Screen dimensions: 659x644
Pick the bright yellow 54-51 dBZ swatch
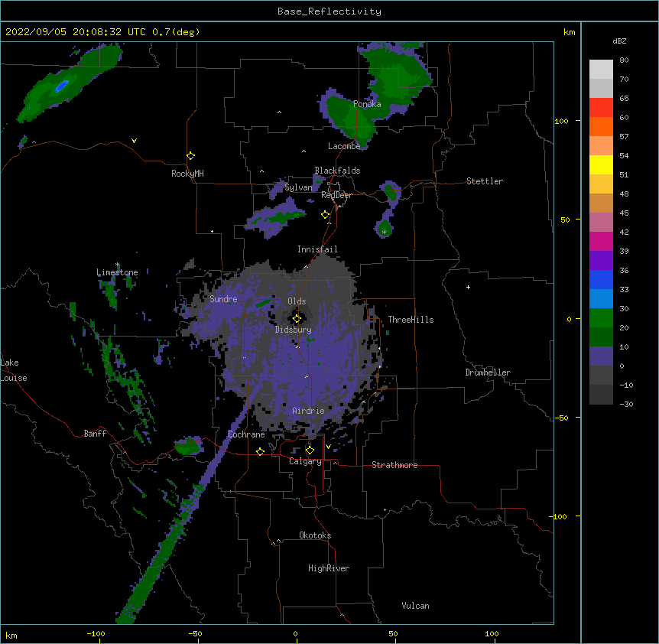coord(601,164)
